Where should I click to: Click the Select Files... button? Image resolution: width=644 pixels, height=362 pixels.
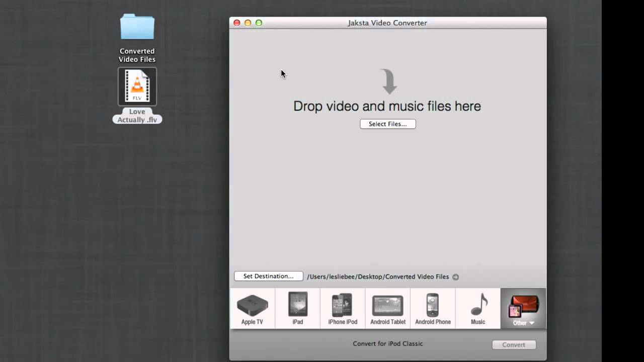click(x=388, y=124)
